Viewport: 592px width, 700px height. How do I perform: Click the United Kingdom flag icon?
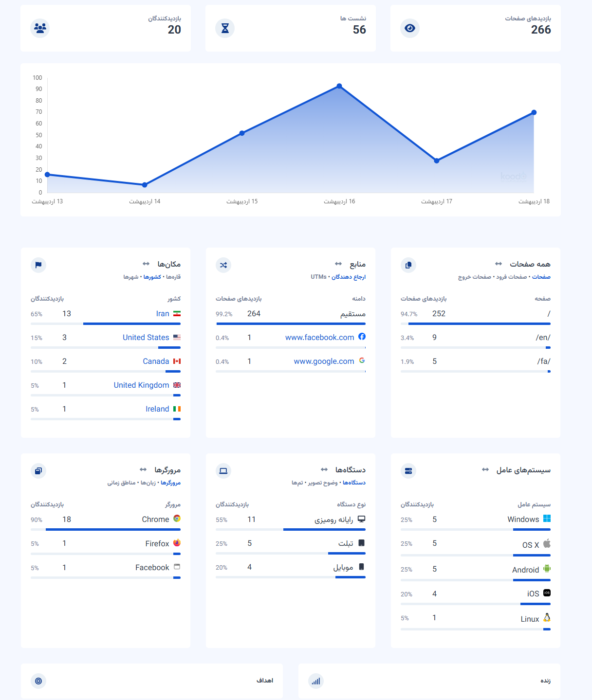(x=177, y=385)
